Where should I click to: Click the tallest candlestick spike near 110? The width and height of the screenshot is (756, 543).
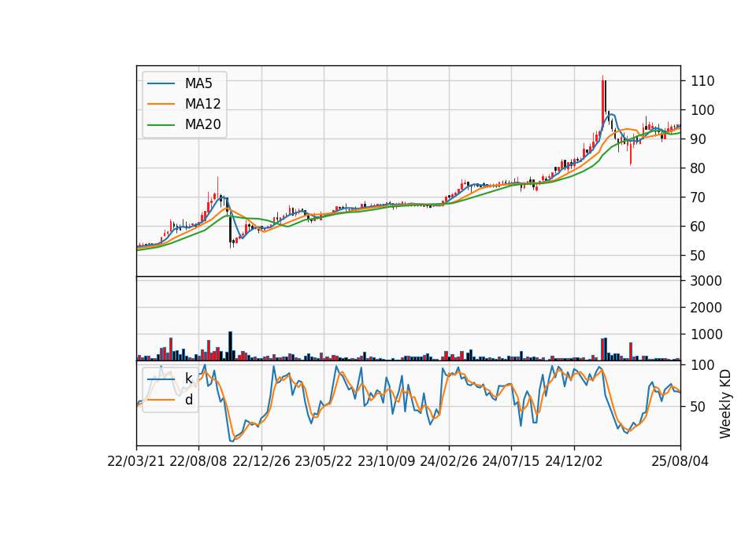click(602, 102)
